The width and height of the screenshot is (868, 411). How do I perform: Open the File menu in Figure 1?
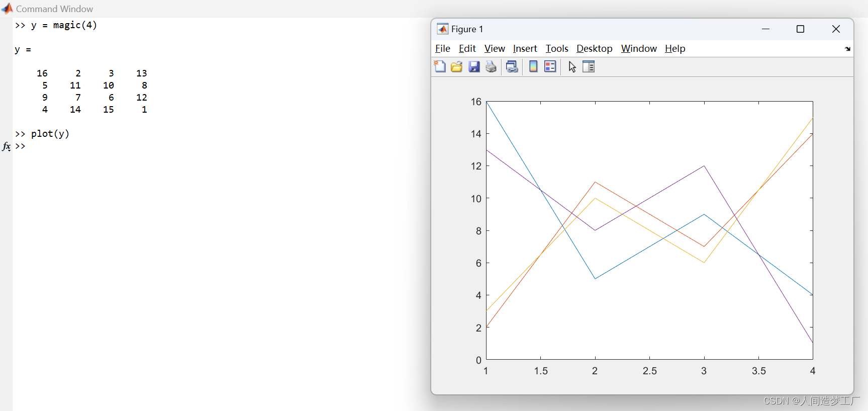[x=442, y=49]
